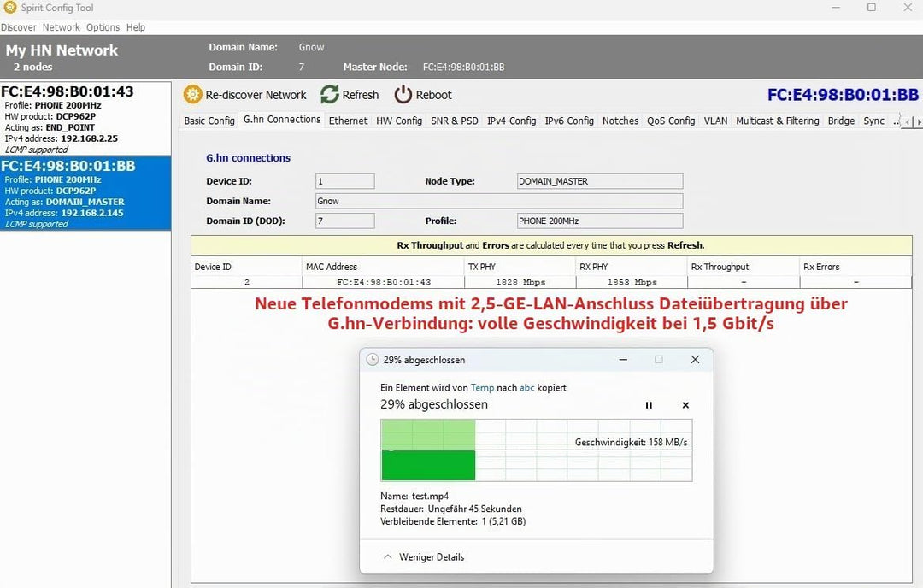Open the Ethernet tab
923x588 pixels.
[x=348, y=121]
